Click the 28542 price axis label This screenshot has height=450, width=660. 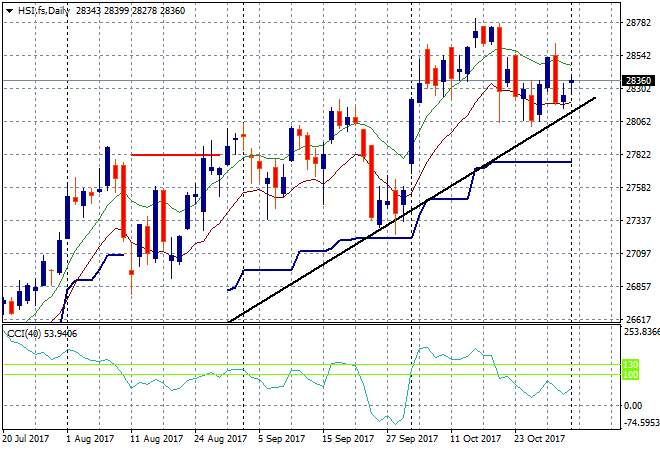(x=638, y=56)
